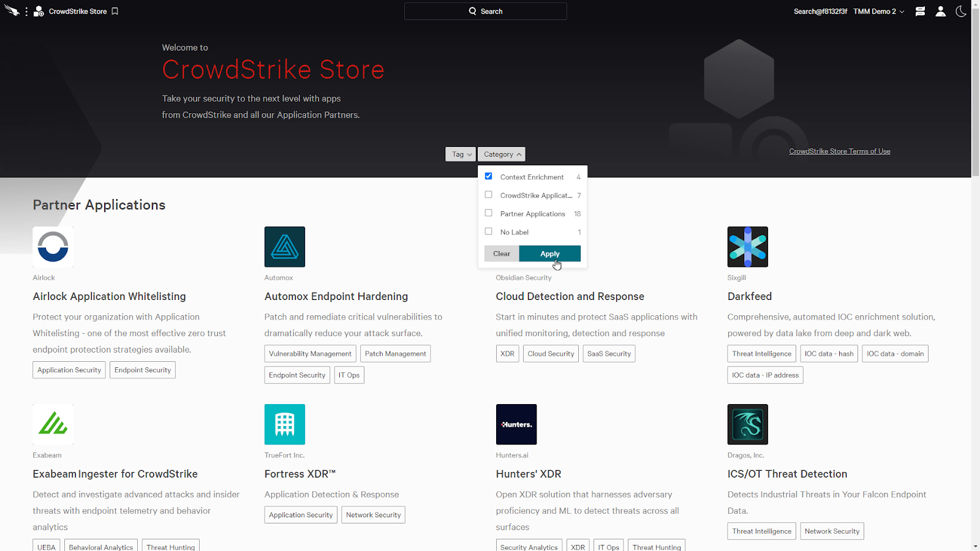Click the CrowdStrike Store module icon
The width and height of the screenshot is (980, 551).
[39, 11]
